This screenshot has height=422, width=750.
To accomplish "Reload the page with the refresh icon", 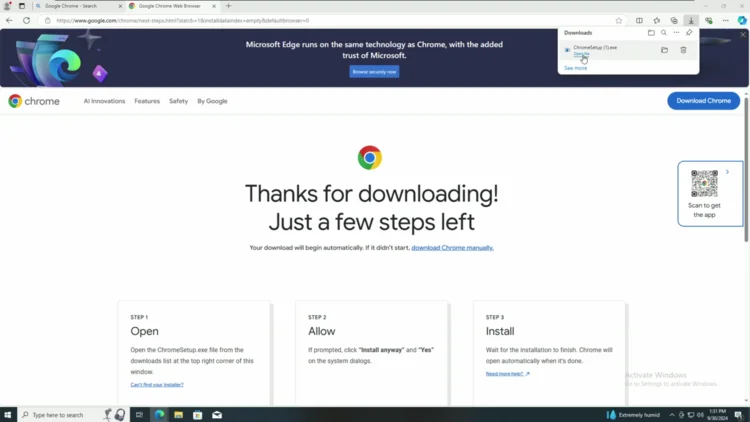I will [26, 21].
